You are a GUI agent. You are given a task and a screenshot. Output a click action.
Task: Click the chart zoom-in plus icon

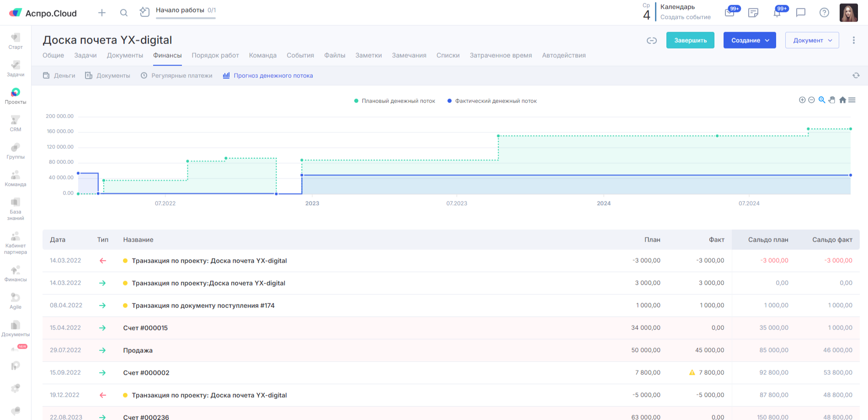[x=802, y=100]
